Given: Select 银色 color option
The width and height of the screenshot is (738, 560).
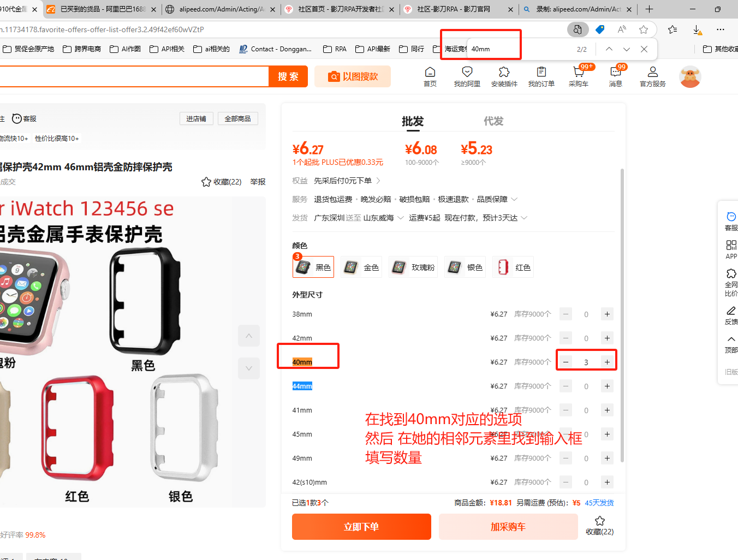Looking at the screenshot, I should point(466,267).
